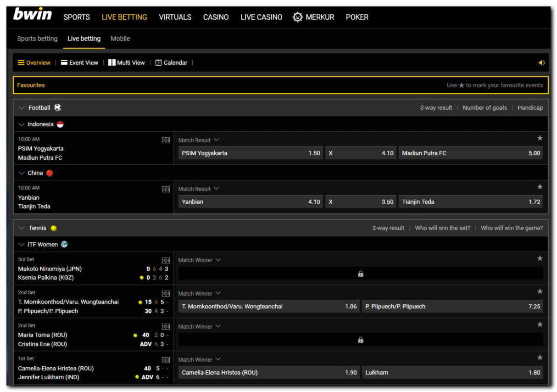
Task: Click the bwin logo
Action: (32, 14)
